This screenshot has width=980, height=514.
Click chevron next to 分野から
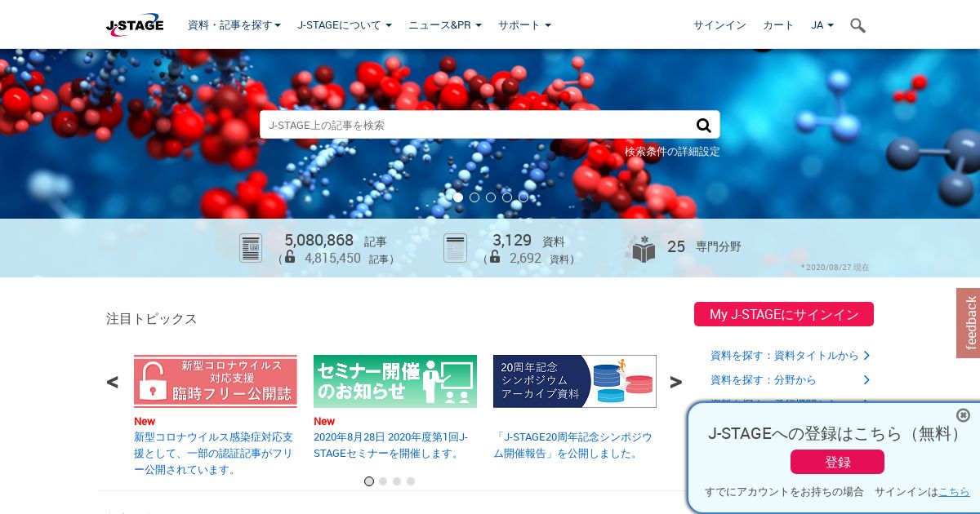pyautogui.click(x=866, y=380)
